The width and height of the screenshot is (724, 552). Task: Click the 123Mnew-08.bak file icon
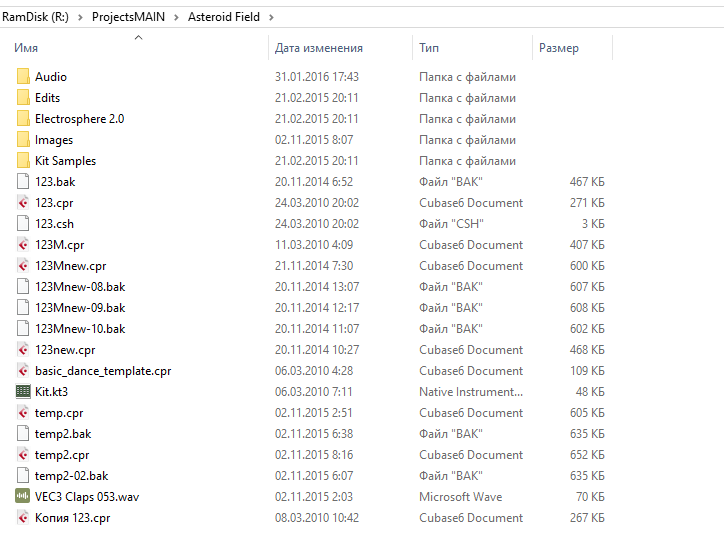coord(23,287)
